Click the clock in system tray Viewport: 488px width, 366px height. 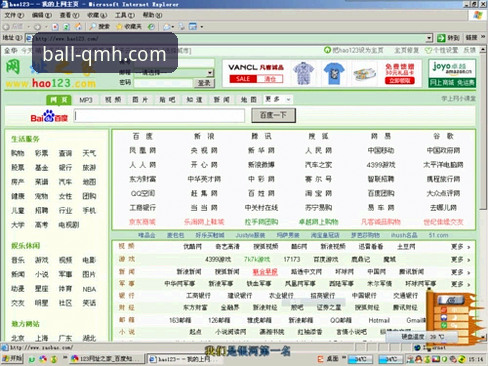[476, 359]
